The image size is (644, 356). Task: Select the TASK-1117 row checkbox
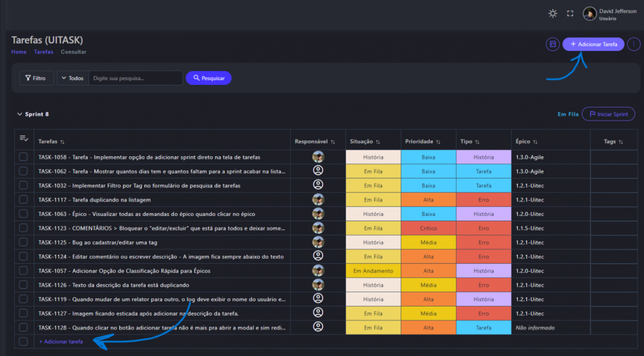(23, 199)
